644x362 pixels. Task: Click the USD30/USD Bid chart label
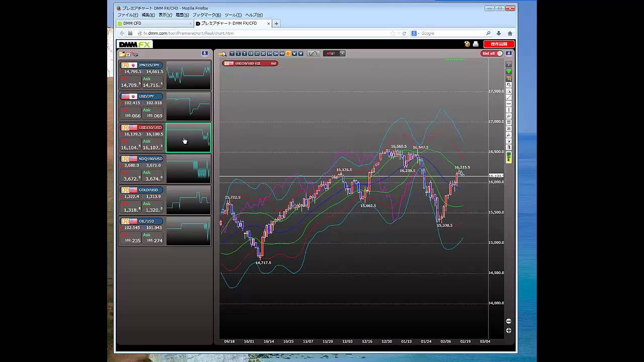click(250, 63)
